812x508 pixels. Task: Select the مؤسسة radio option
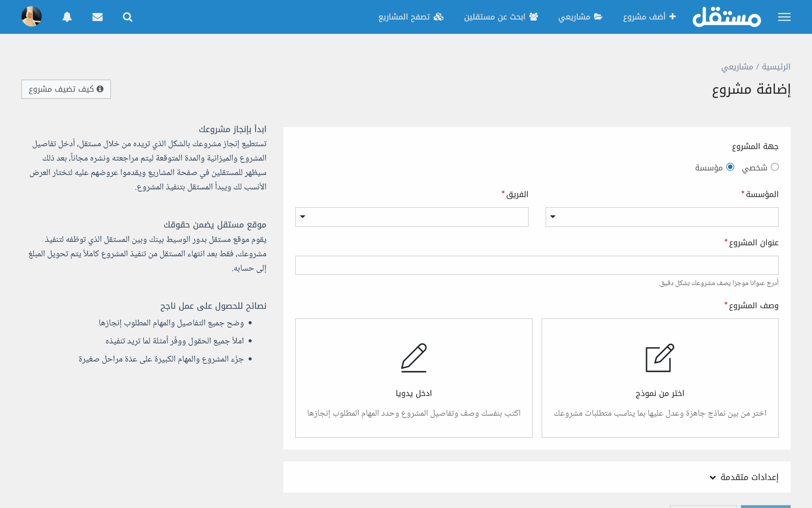click(x=730, y=167)
